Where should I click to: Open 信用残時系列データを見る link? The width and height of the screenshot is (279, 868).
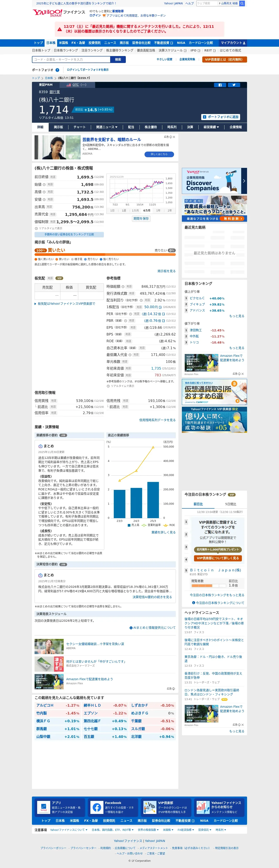click(157, 420)
